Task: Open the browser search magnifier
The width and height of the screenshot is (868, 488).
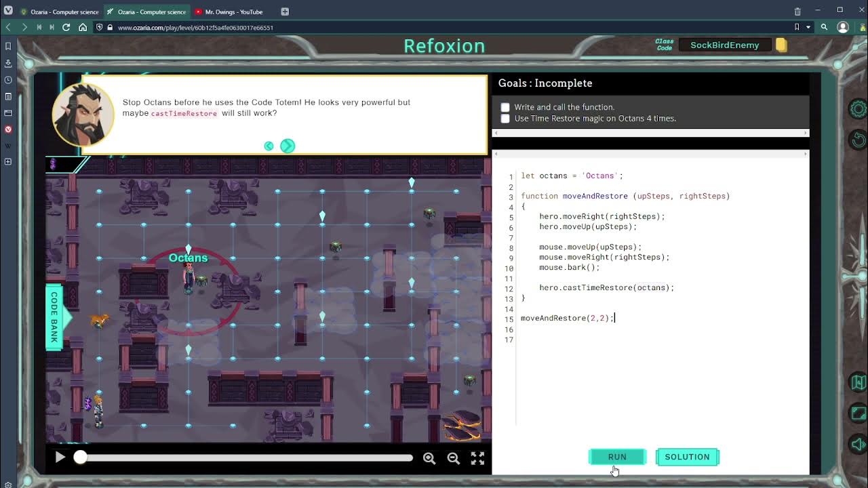Action: 824,27
